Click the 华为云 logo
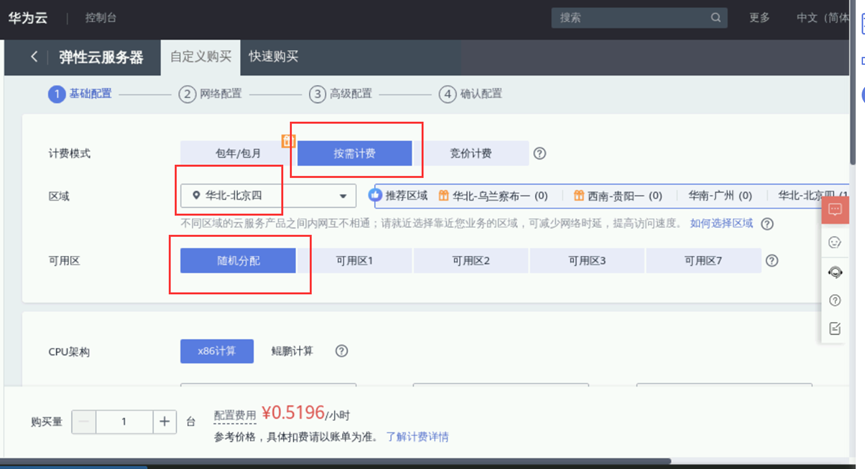 [x=28, y=18]
